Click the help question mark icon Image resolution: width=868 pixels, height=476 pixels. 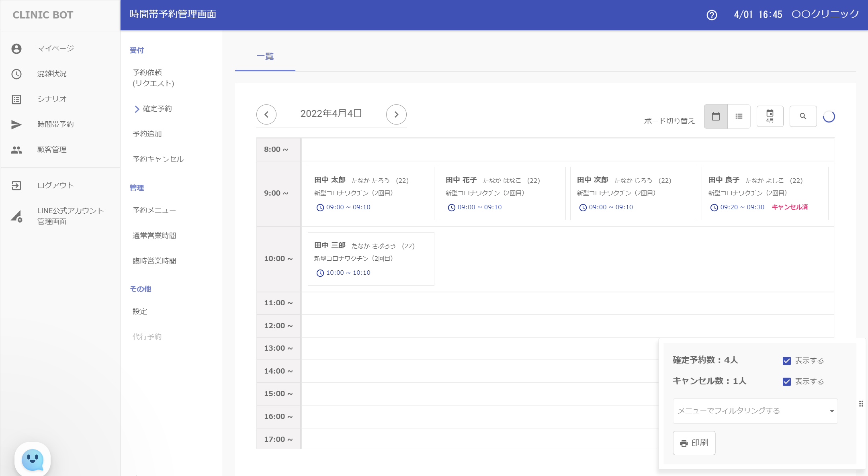coord(712,15)
